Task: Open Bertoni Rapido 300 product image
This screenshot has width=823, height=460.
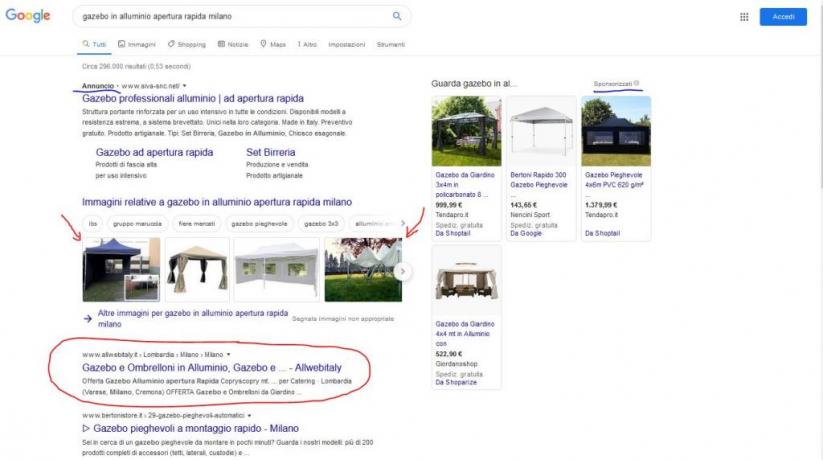Action: [541, 131]
